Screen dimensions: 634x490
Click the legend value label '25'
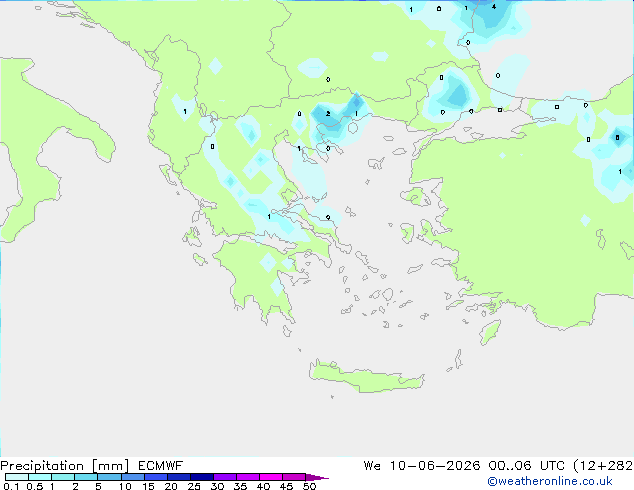pyautogui.click(x=194, y=486)
